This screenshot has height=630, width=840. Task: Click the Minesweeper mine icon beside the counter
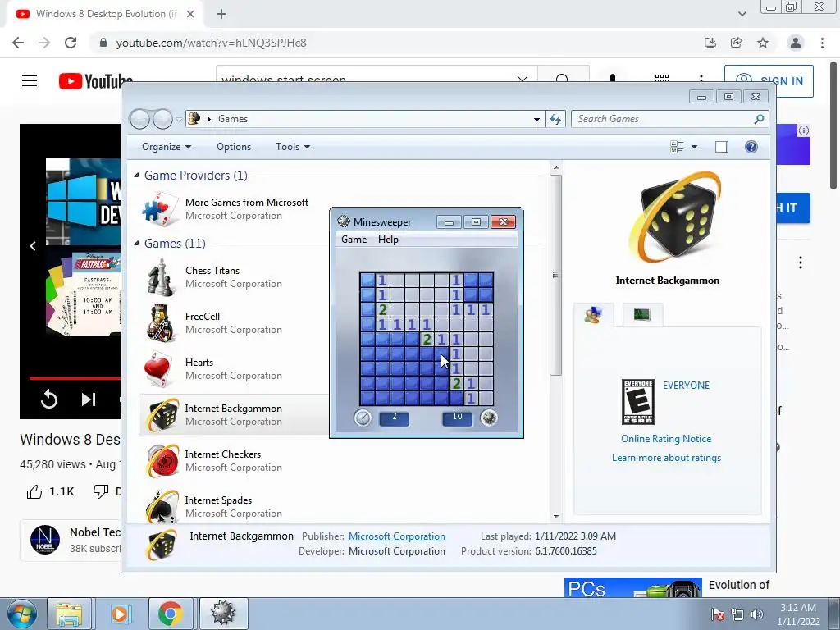tap(489, 418)
